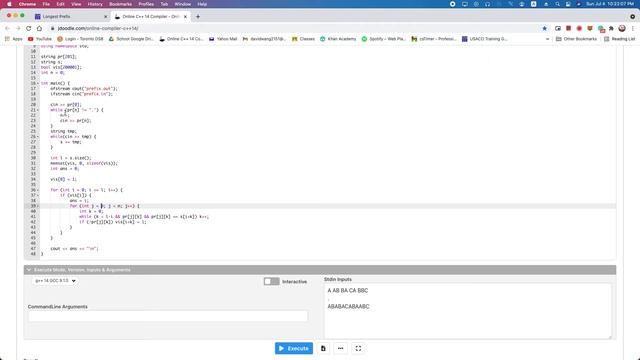Fold the main() function at line 16

pos(38,83)
